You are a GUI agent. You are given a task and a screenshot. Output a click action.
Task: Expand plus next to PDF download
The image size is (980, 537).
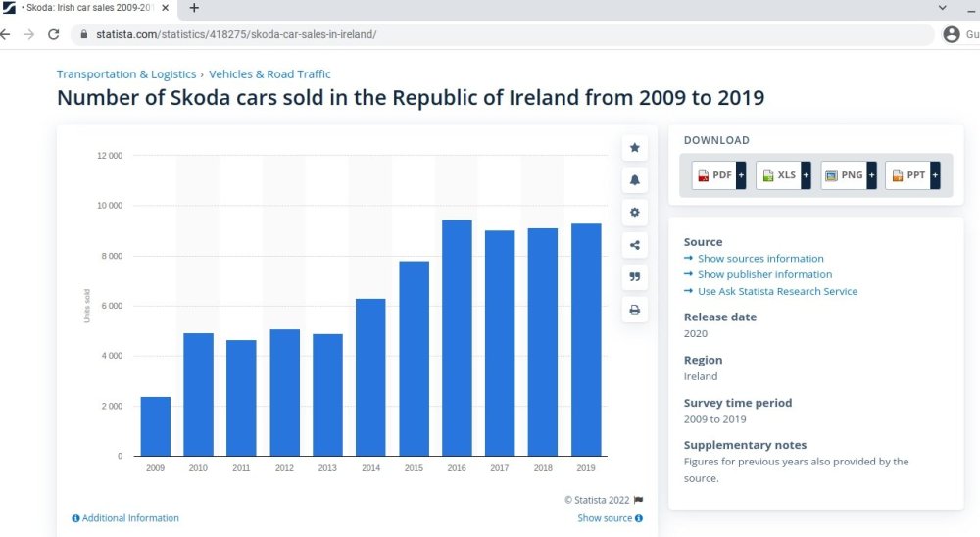pos(741,175)
